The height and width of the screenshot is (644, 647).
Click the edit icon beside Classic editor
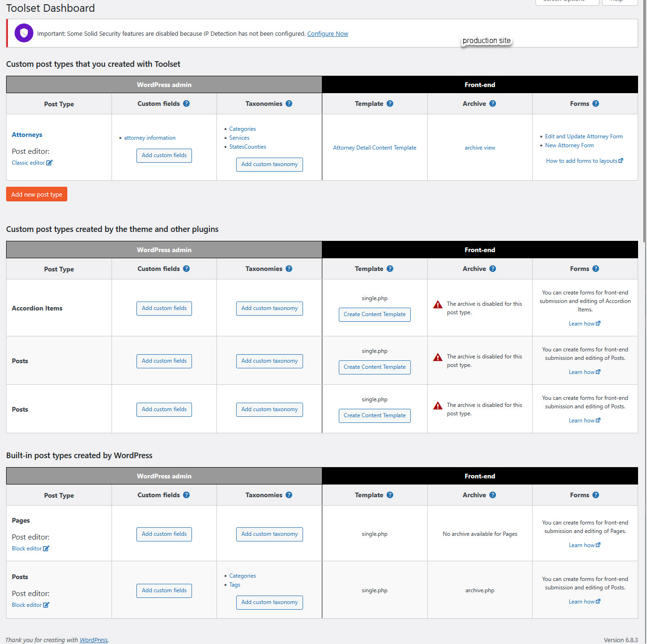coord(49,163)
